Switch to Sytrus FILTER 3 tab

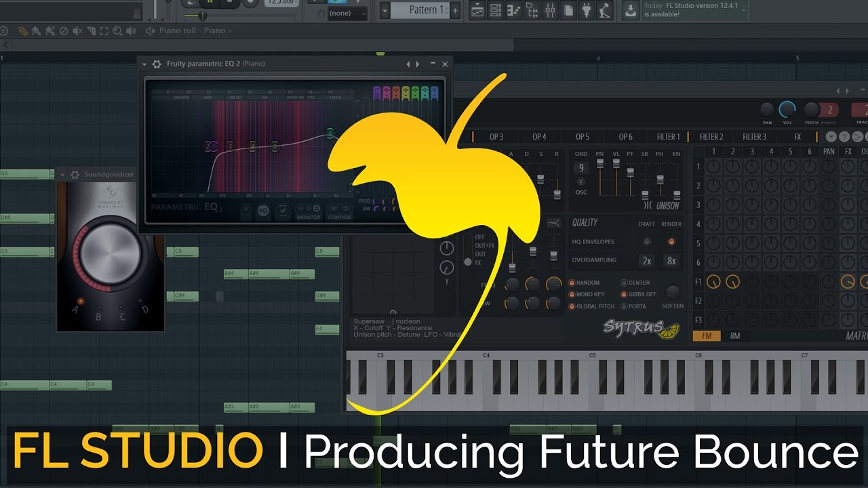coord(754,137)
